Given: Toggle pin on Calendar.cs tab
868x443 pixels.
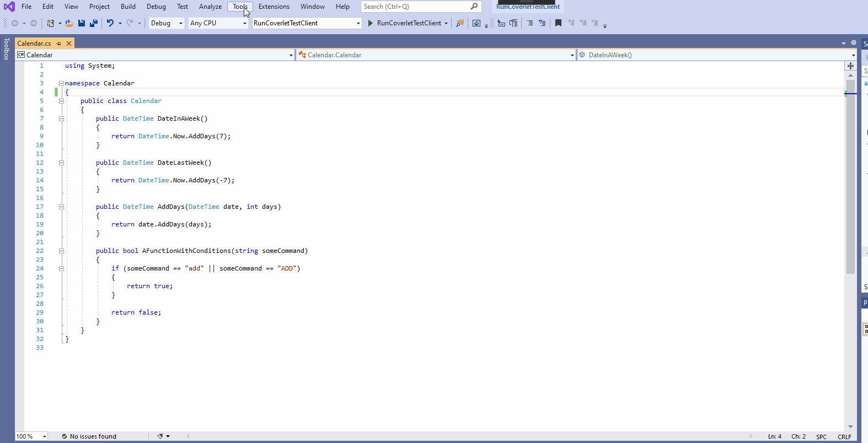Looking at the screenshot, I should pyautogui.click(x=59, y=44).
